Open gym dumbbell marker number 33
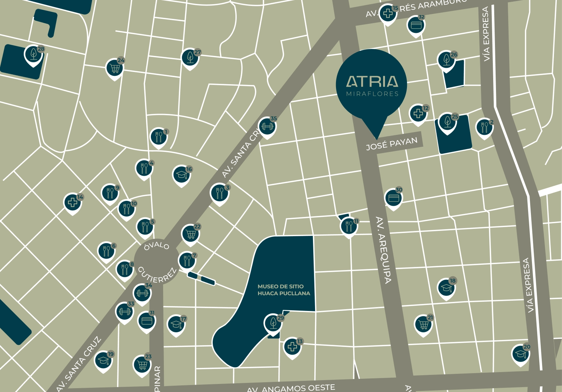Image resolution: width=562 pixels, height=392 pixels. 125,312
